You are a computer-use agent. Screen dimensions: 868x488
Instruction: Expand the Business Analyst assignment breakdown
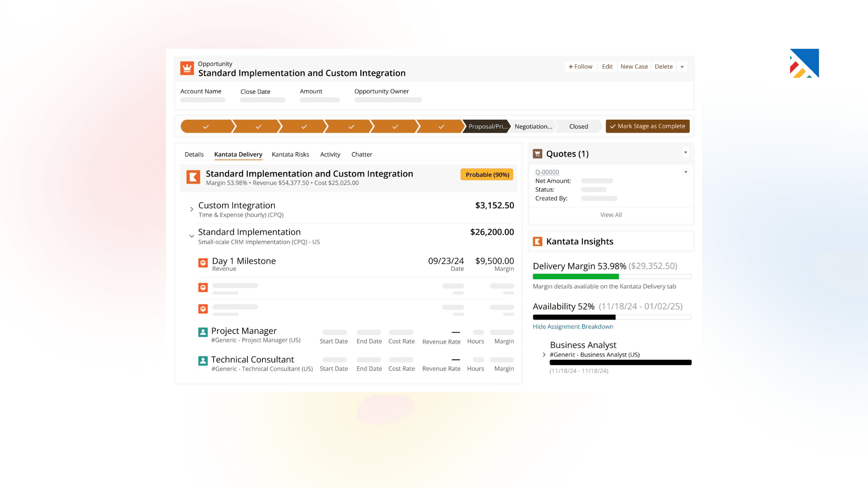coord(544,354)
